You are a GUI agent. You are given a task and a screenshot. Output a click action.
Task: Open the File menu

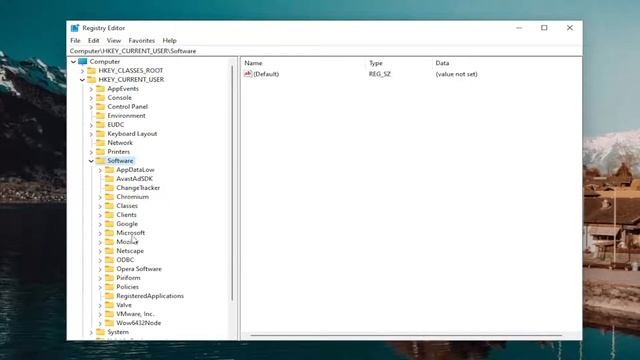tap(76, 40)
